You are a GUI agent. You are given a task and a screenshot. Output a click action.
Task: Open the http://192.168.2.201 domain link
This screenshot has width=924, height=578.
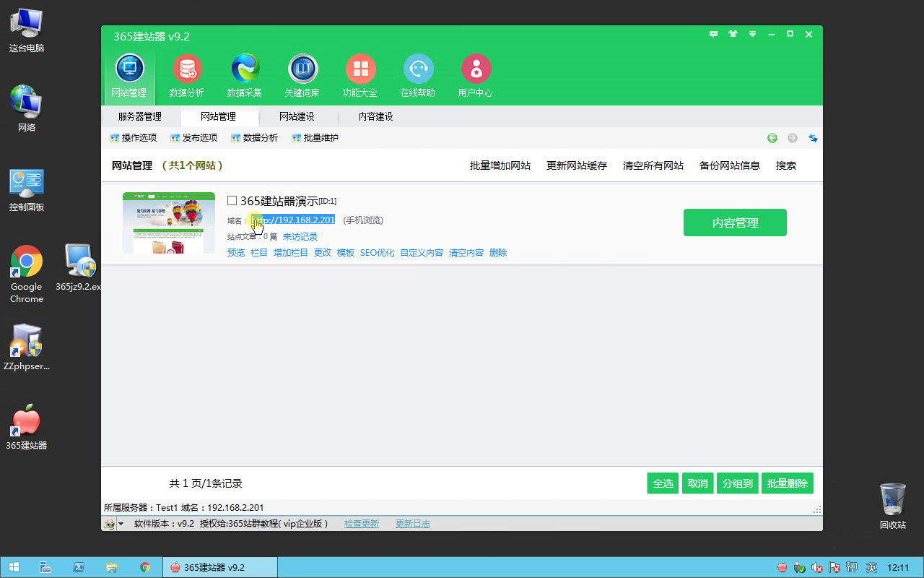293,220
